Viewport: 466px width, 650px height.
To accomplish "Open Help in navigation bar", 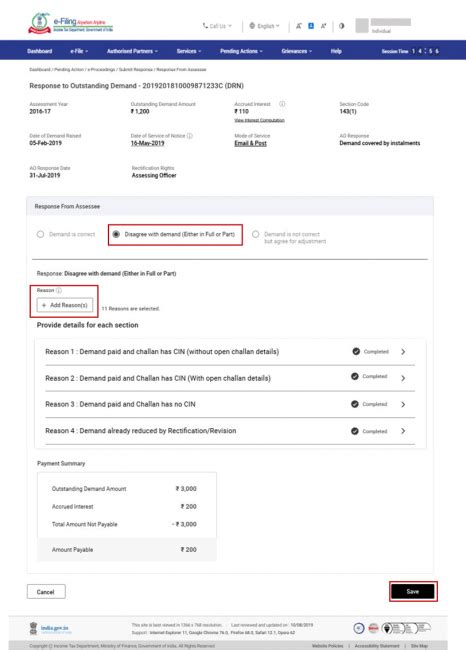I will point(336,51).
